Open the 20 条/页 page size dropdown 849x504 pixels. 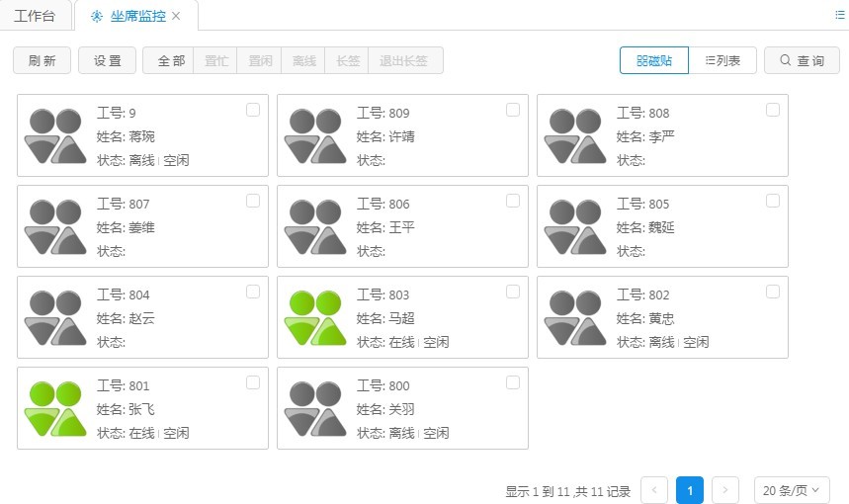pyautogui.click(x=792, y=489)
